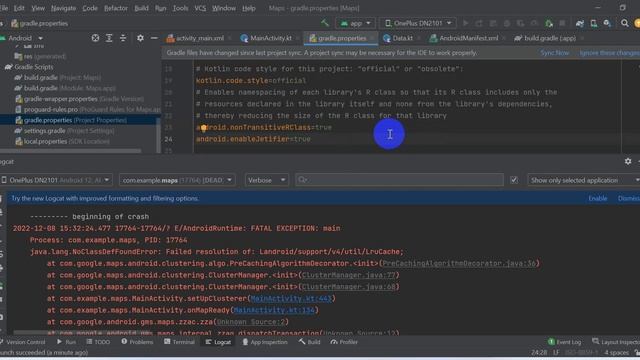
Task: Open the VCS menu
Action: pyautogui.click(x=200, y=8)
